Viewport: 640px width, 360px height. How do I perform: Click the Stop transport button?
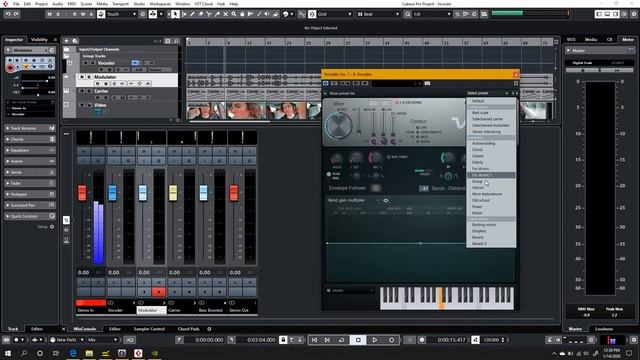coord(358,340)
